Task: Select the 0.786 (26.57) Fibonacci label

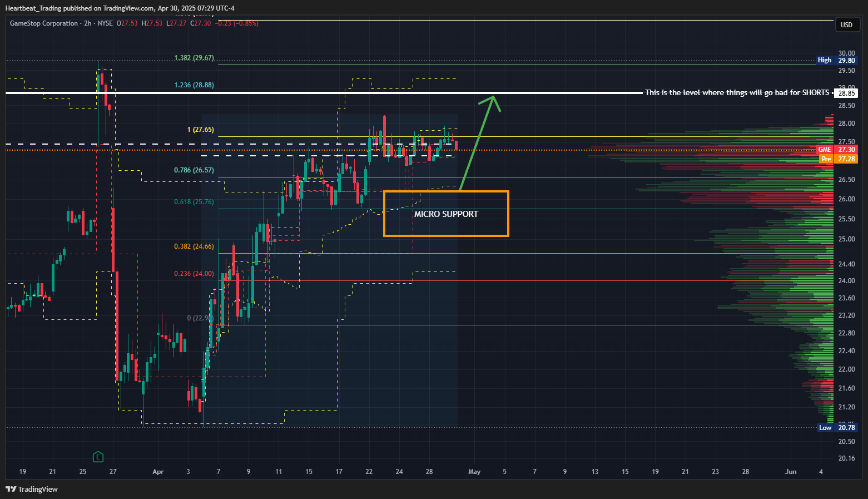Action: (194, 170)
